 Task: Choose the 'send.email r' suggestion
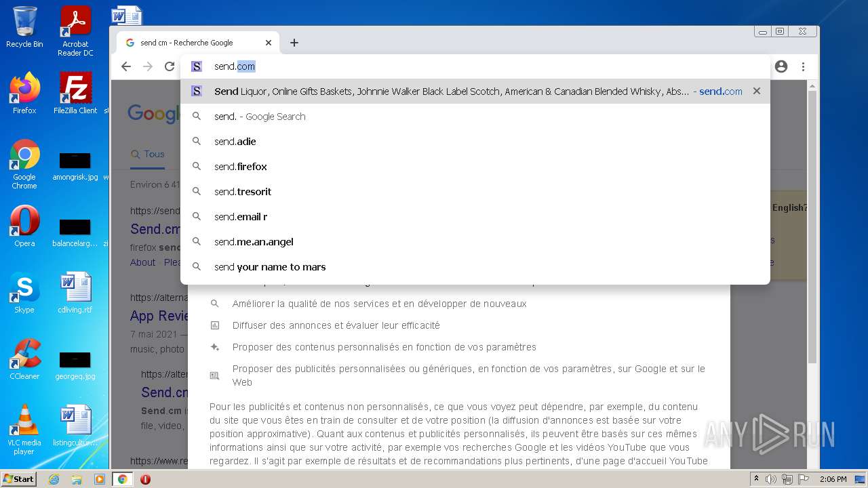click(475, 217)
